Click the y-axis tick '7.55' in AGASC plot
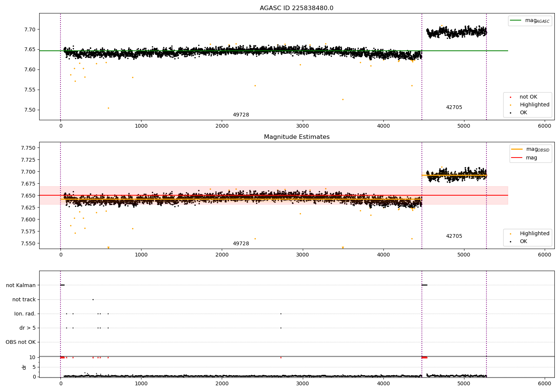560x392 pixels. point(30,90)
